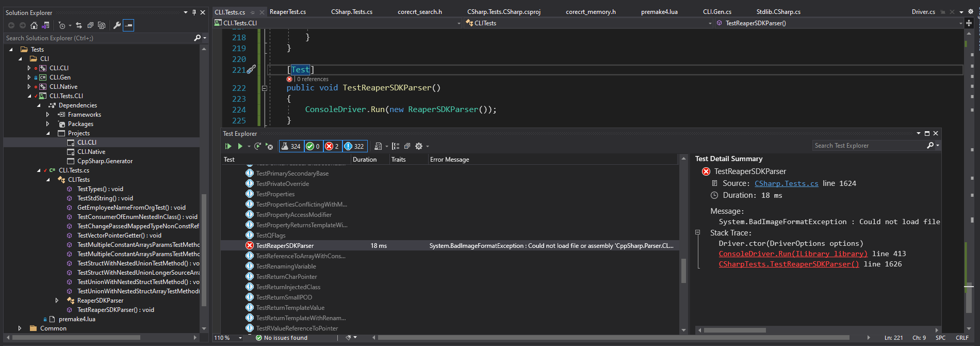Switch to the premake4.lua tab

[659, 12]
